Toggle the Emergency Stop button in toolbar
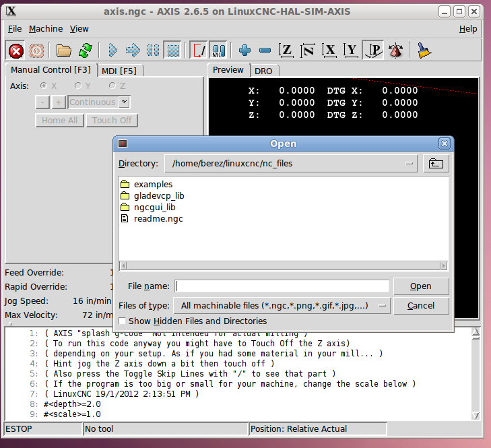This screenshot has width=491, height=448. [16, 51]
